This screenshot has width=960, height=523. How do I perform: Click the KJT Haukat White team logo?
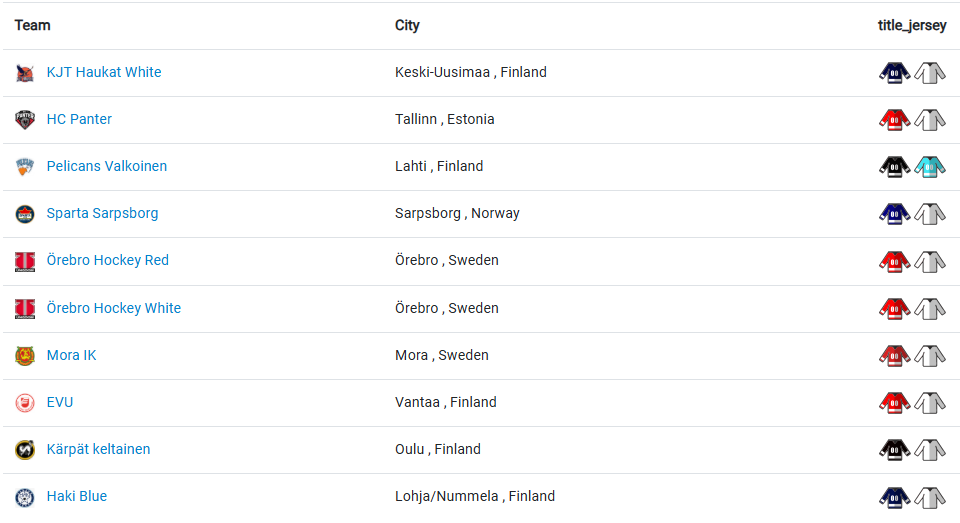tap(25, 73)
